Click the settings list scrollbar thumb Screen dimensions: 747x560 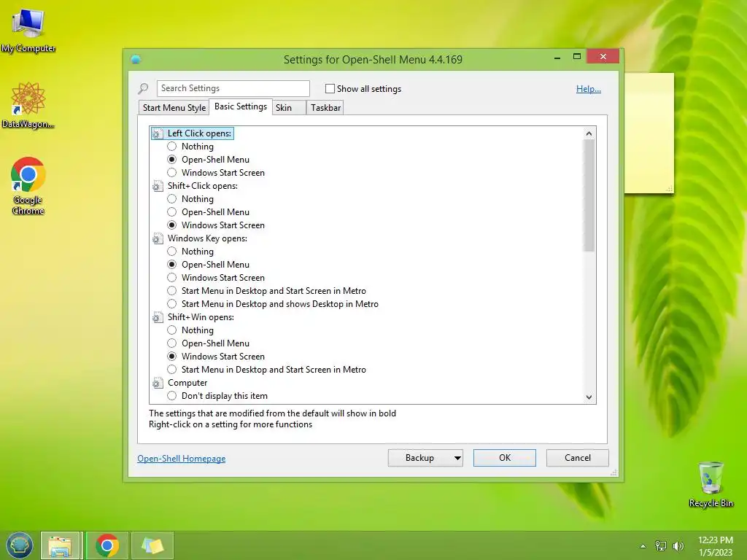coord(589,195)
